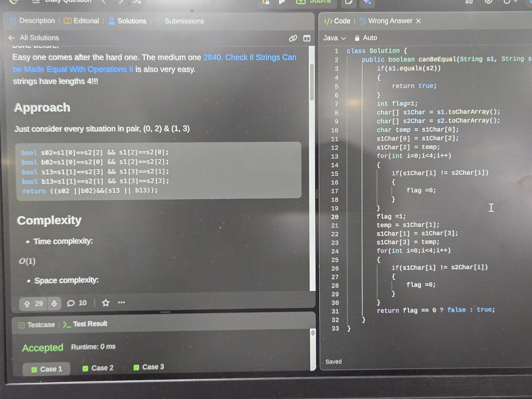Click the 'Accepted' result text
The height and width of the screenshot is (399, 532).
tap(43, 348)
